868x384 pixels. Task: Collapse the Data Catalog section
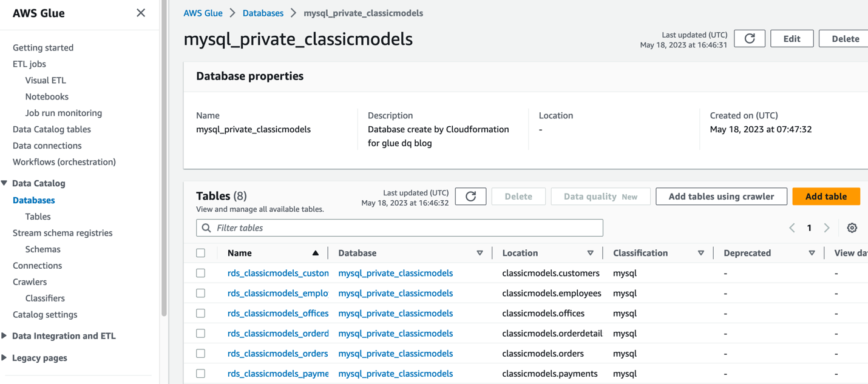pyautogui.click(x=4, y=183)
